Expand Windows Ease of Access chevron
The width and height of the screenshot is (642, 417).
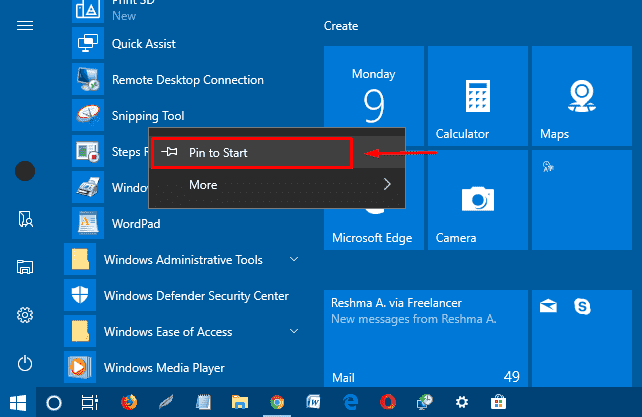pyautogui.click(x=294, y=331)
